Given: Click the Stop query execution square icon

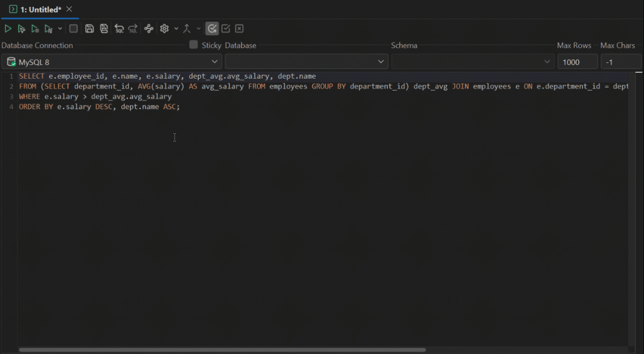Looking at the screenshot, I should click(x=73, y=28).
